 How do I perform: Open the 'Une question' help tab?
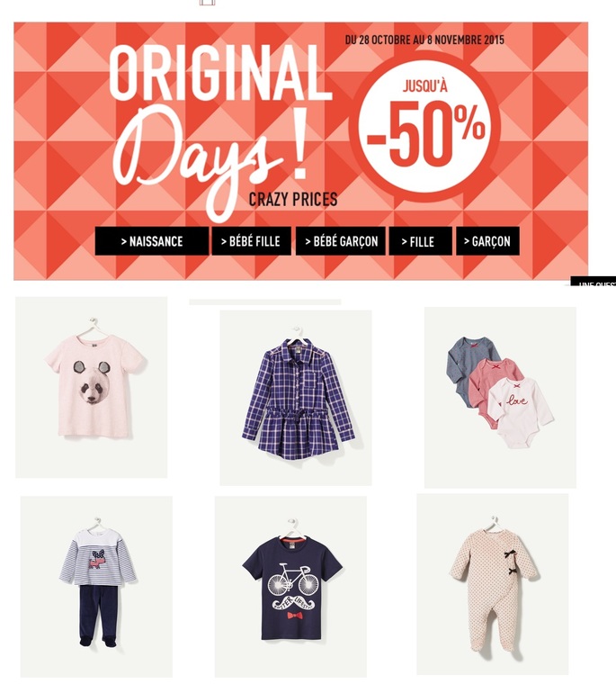click(x=593, y=282)
